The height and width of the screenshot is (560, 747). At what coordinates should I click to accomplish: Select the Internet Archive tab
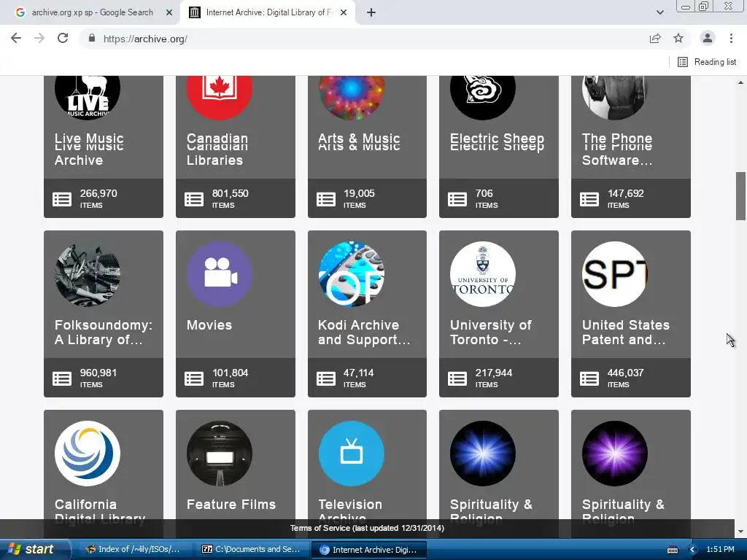pyautogui.click(x=267, y=12)
